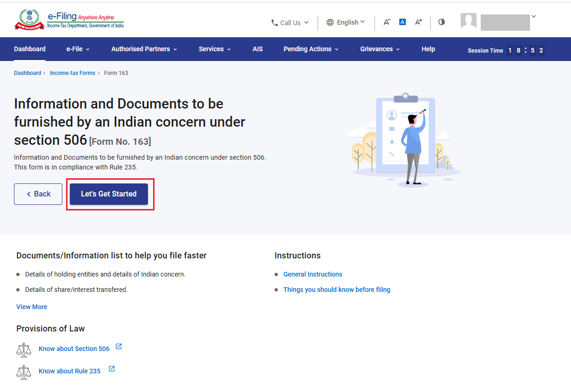571x392 pixels.
Task: Open the English language dropdown
Action: (346, 22)
